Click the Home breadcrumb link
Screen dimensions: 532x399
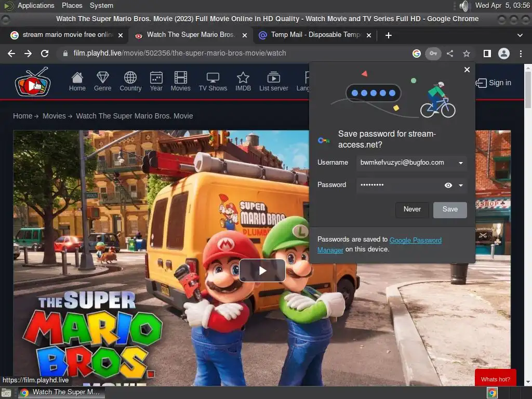click(22, 116)
